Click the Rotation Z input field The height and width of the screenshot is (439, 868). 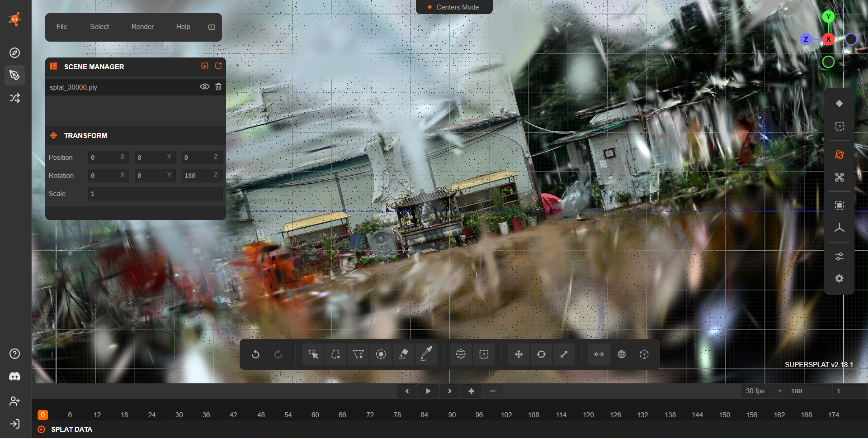click(x=202, y=176)
